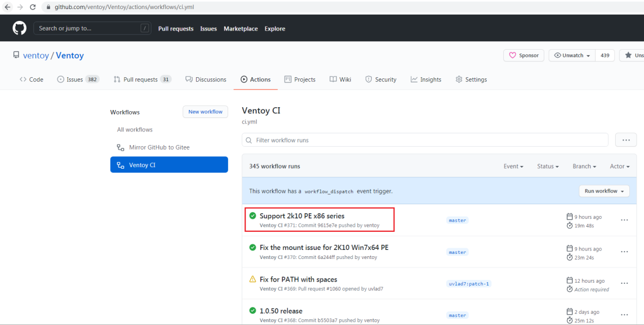Image resolution: width=644 pixels, height=325 pixels.
Task: Click the 439 watchers count
Action: point(605,55)
